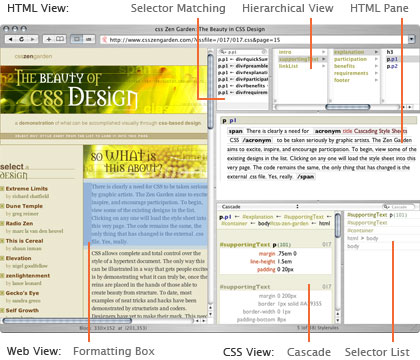This screenshot has width=420, height=360.
Task: Open the URL history dropdown arrow
Action: click(x=411, y=40)
